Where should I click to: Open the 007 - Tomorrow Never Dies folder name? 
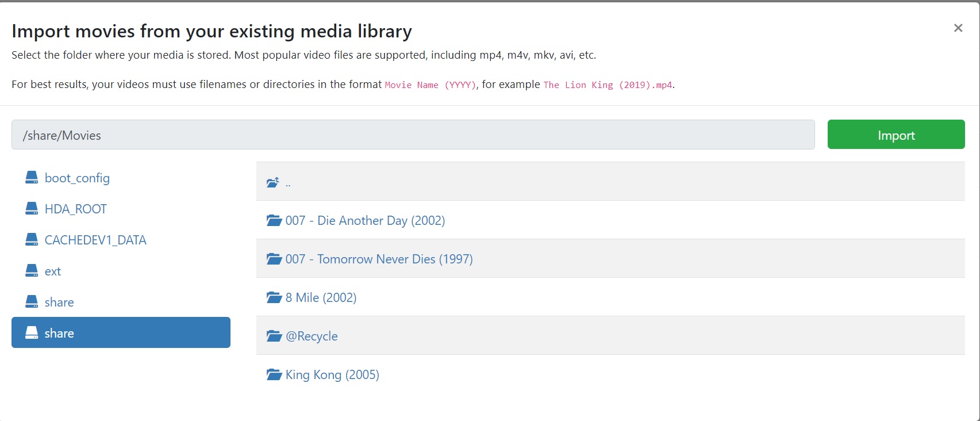[x=379, y=259]
